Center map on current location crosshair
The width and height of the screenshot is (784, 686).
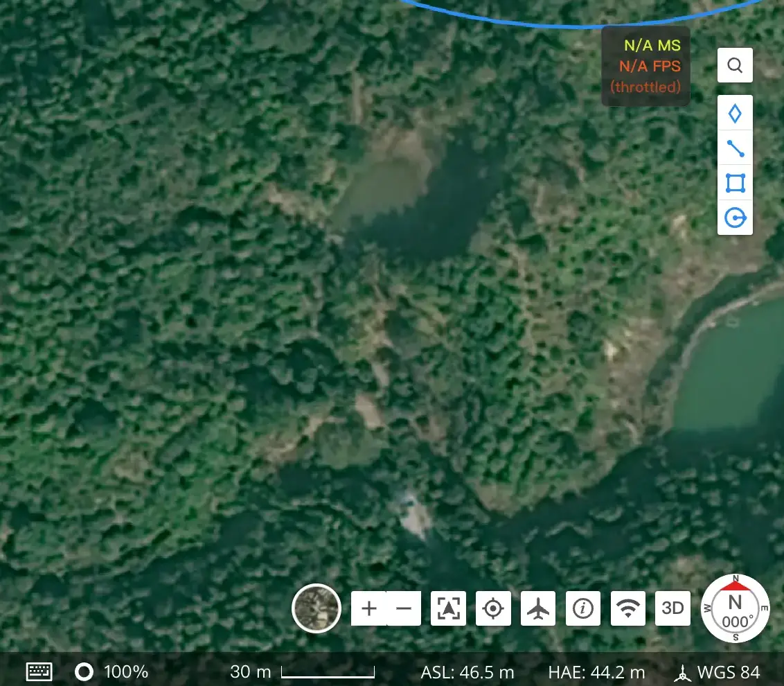[493, 608]
